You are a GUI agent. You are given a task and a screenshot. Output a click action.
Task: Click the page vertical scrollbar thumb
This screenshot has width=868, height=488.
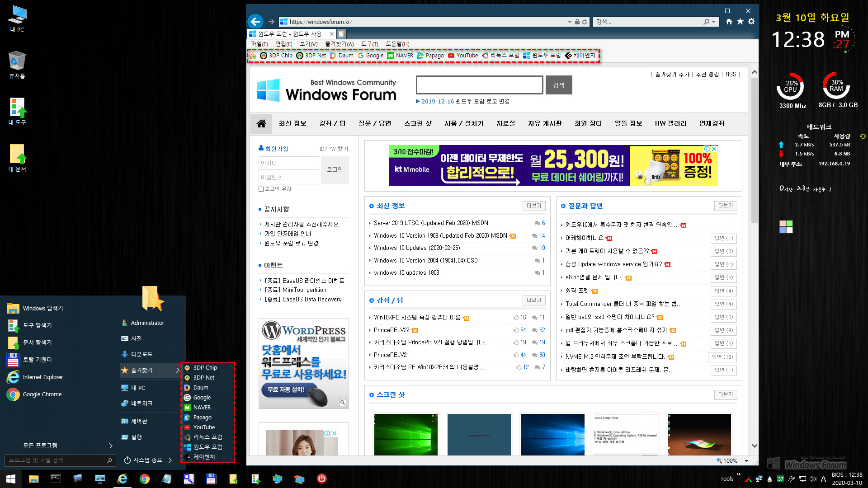754,150
